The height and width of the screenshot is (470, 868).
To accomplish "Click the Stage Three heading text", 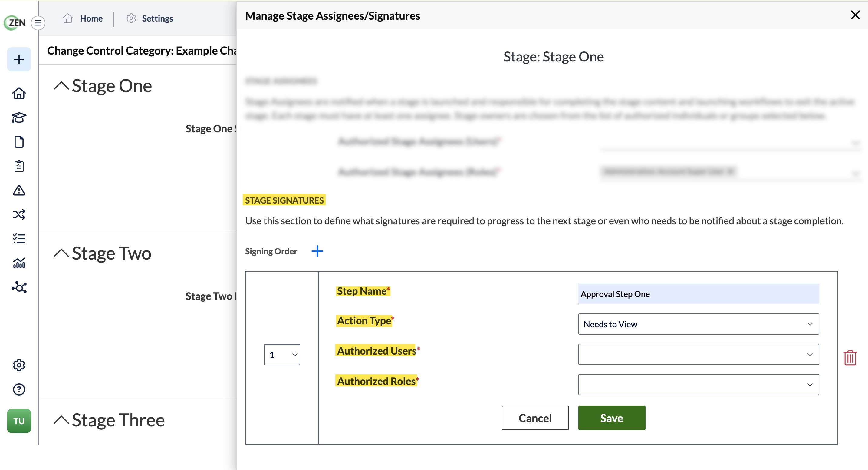I will tap(118, 420).
